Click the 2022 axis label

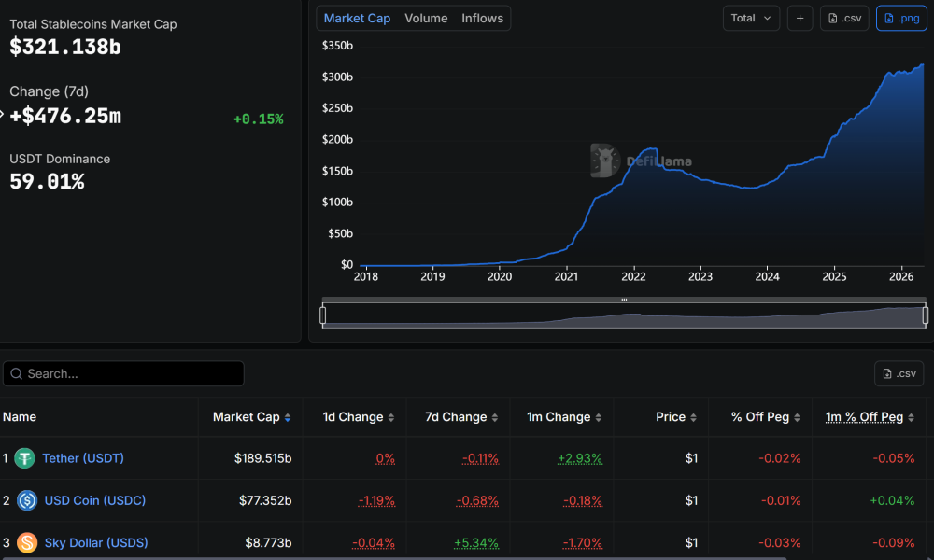633,276
